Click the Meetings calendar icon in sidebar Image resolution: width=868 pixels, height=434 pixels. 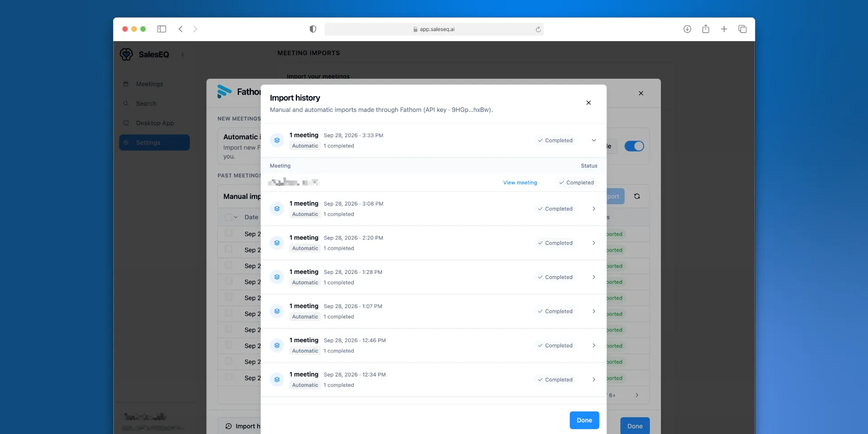point(126,84)
